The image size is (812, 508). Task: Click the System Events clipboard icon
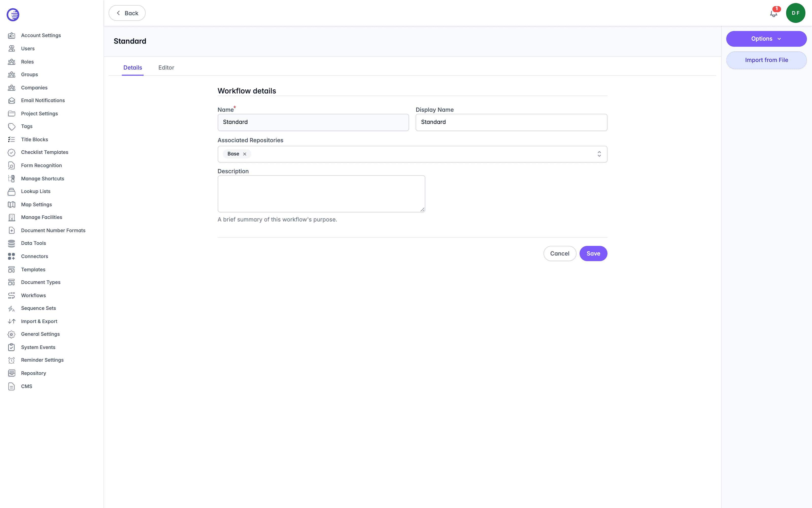point(11,347)
